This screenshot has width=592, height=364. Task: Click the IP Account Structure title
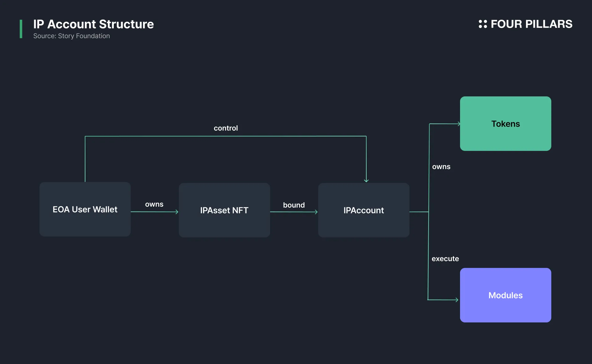pos(93,24)
